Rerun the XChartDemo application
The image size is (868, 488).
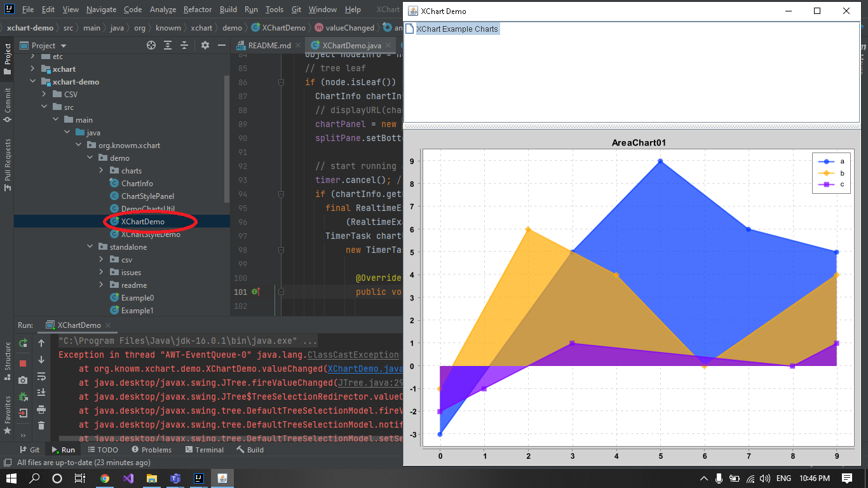tap(23, 344)
